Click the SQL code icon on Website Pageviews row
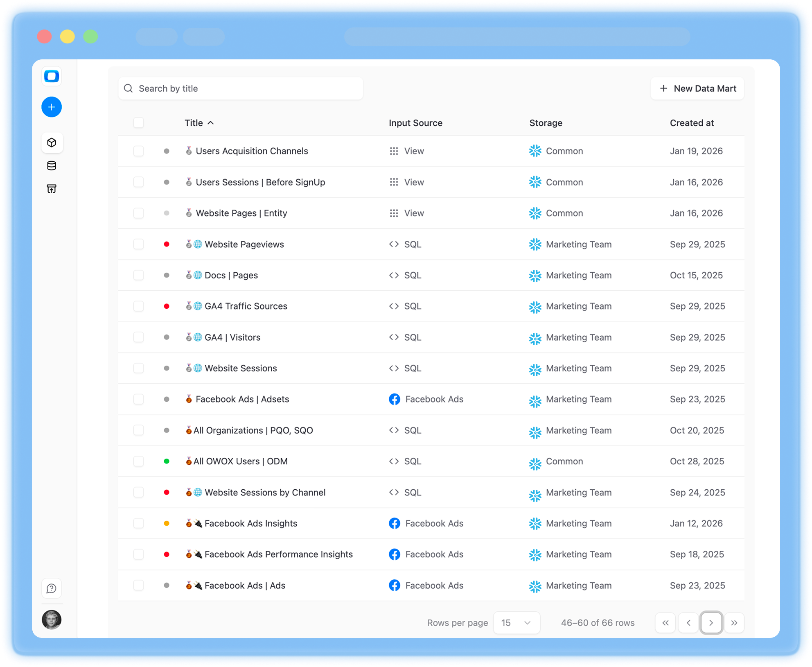Screen dimensions: 812x667 coord(394,244)
